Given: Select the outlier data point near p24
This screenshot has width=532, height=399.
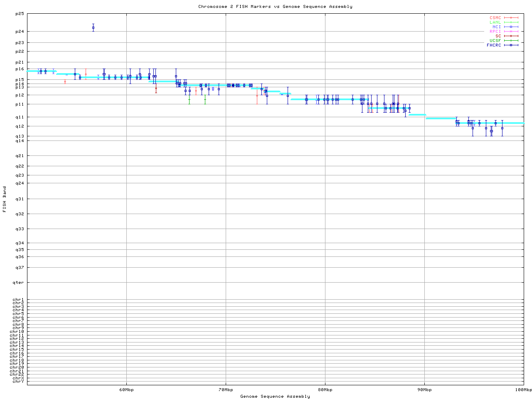Looking at the screenshot, I should (93, 27).
